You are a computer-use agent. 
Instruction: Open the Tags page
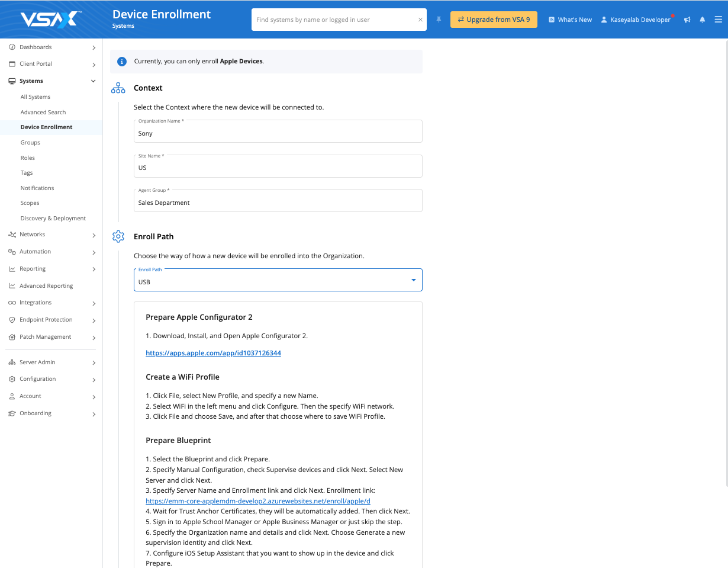(x=27, y=173)
